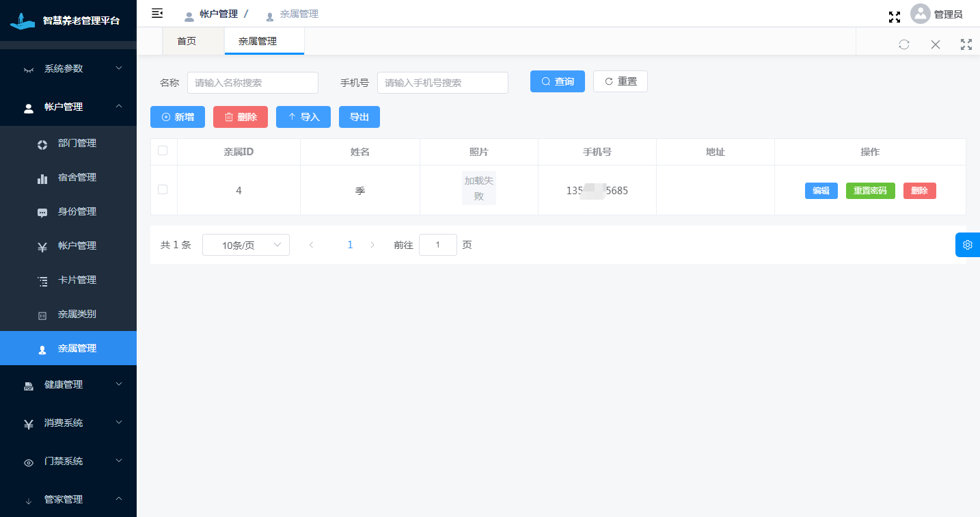
Task: Open the blue table settings gear icon
Action: point(967,244)
